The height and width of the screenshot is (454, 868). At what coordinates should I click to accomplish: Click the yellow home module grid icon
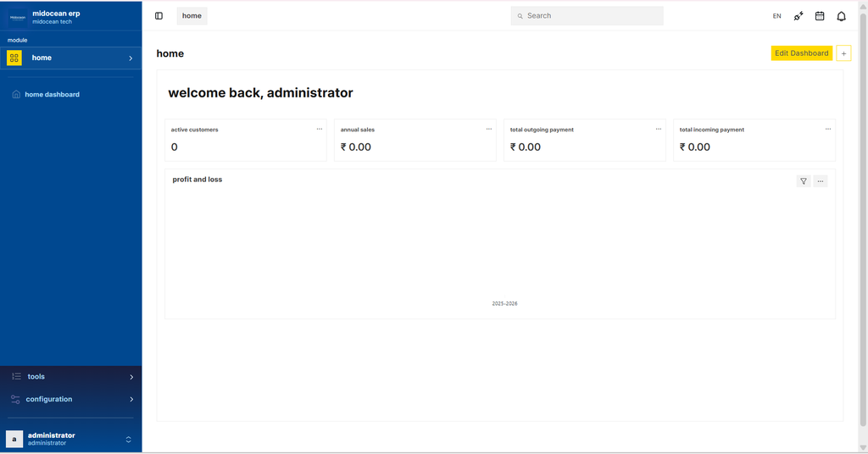(14, 58)
